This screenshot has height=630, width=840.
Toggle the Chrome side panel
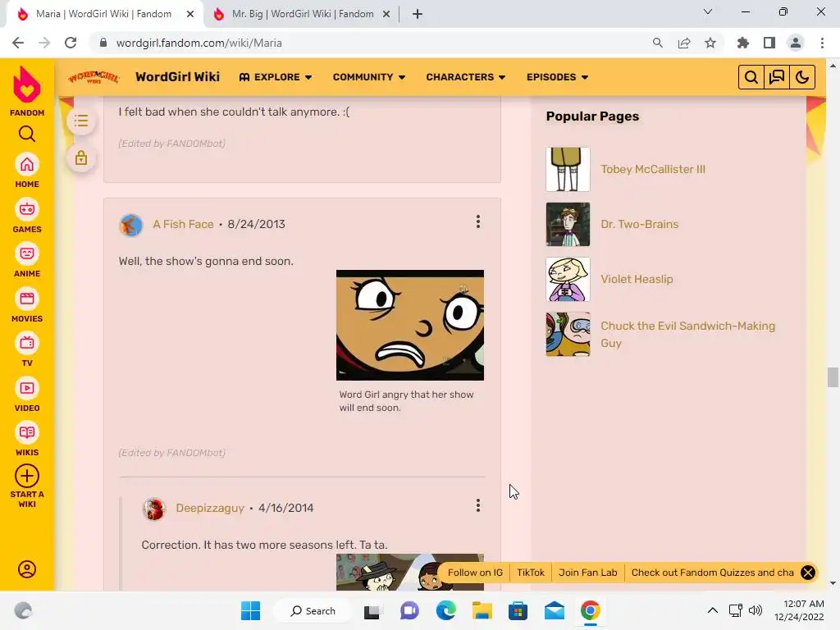pyautogui.click(x=769, y=43)
